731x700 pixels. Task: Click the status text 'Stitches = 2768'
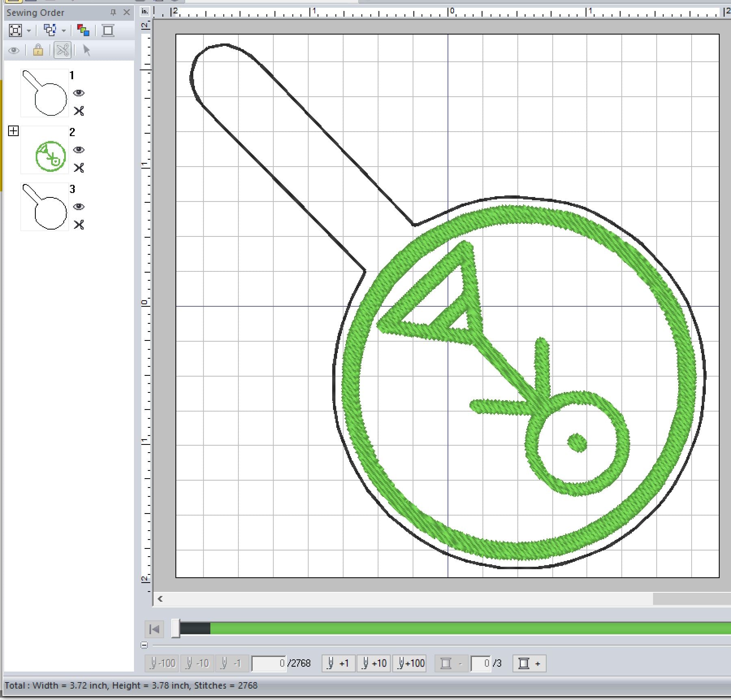[x=226, y=686]
